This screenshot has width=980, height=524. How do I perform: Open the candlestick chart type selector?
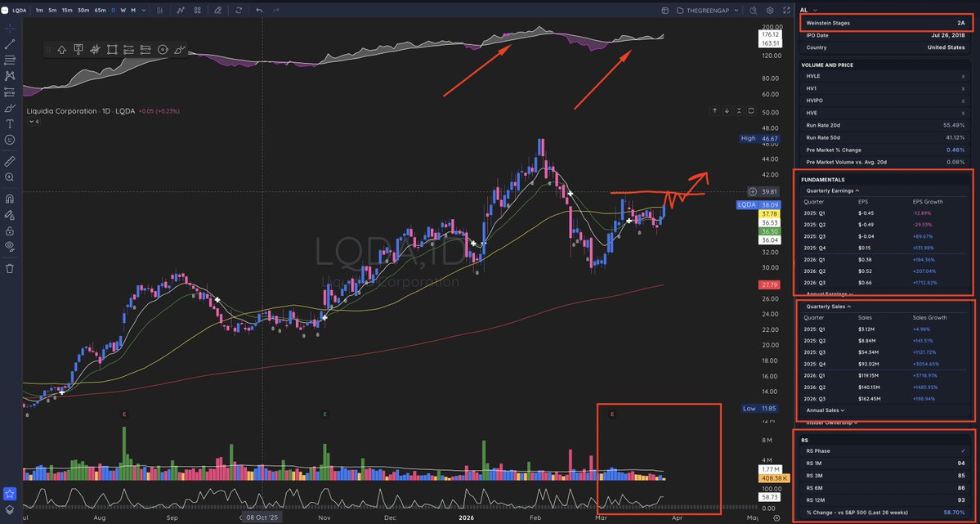(161, 11)
